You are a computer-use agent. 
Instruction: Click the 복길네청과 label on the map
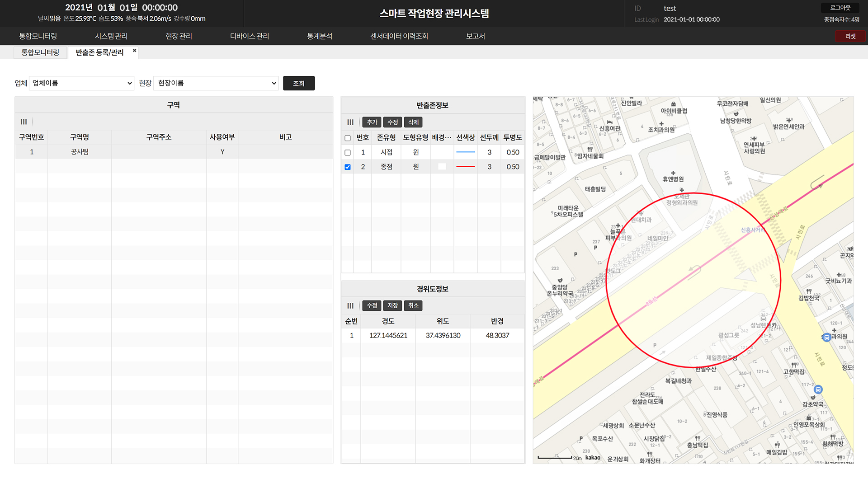click(679, 381)
